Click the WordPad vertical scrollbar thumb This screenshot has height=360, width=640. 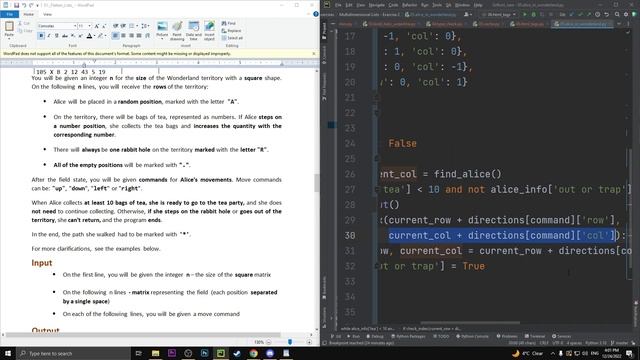pyautogui.click(x=317, y=182)
